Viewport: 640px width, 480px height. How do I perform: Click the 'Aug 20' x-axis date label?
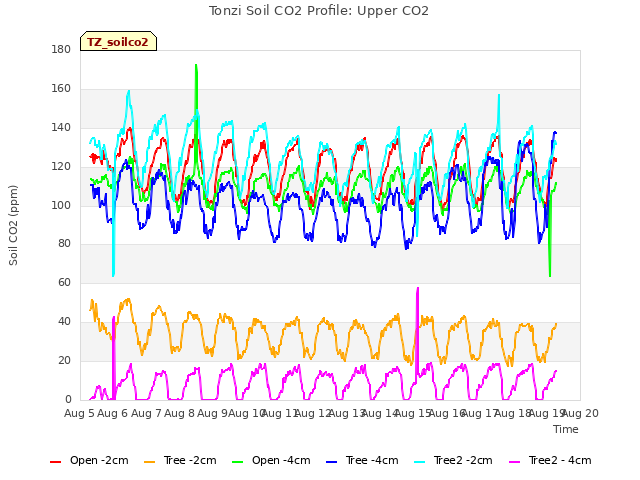(580, 413)
